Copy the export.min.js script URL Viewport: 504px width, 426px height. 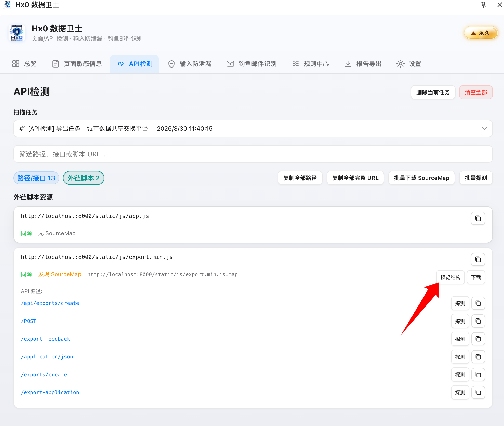click(x=478, y=259)
